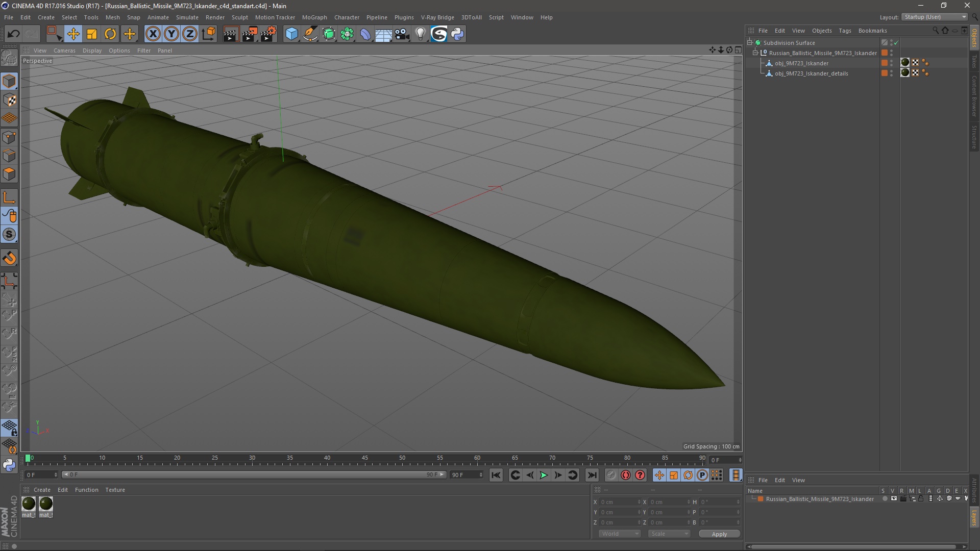Open the World coordinate system dropdown
Screen dimensions: 980x551
[x=620, y=534]
